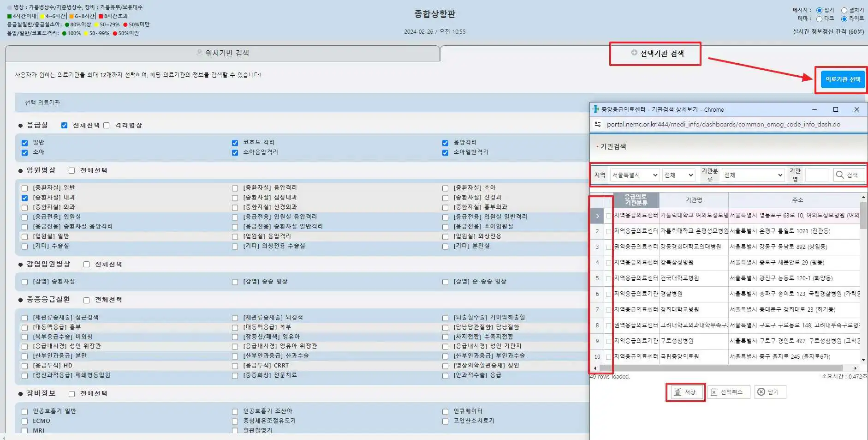868x440 pixels.
Task: Click the 검색 button in 기관검색 popup
Action: (x=848, y=175)
